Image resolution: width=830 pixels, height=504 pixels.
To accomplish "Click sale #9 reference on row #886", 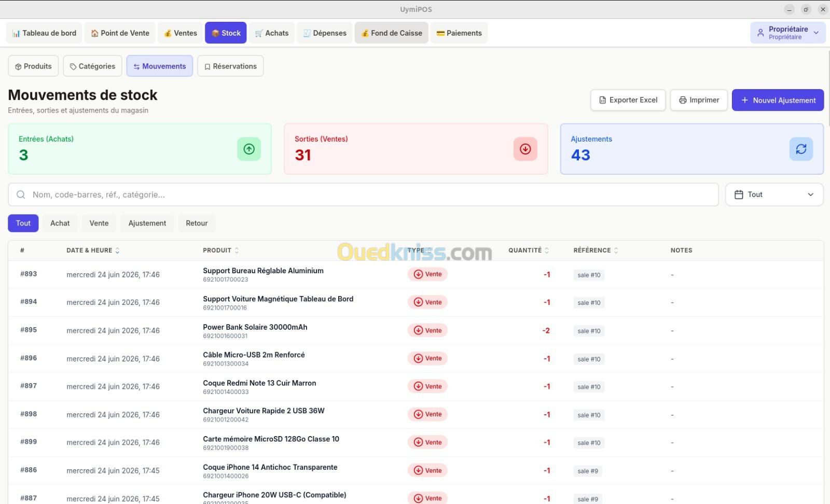I will [588, 471].
